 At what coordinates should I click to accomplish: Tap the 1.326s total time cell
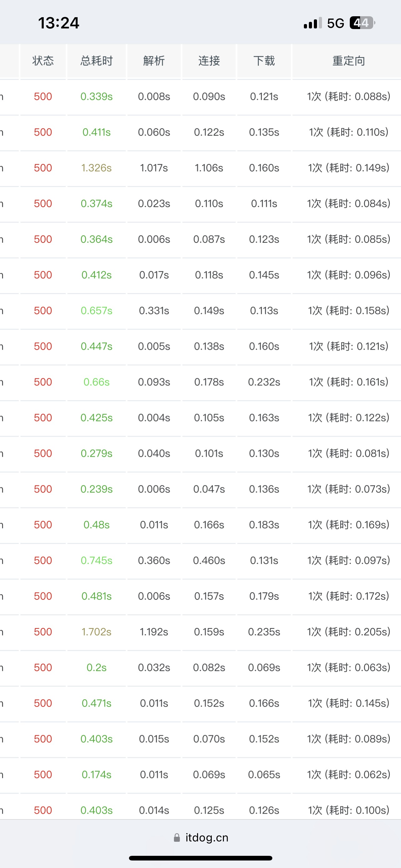point(97,168)
